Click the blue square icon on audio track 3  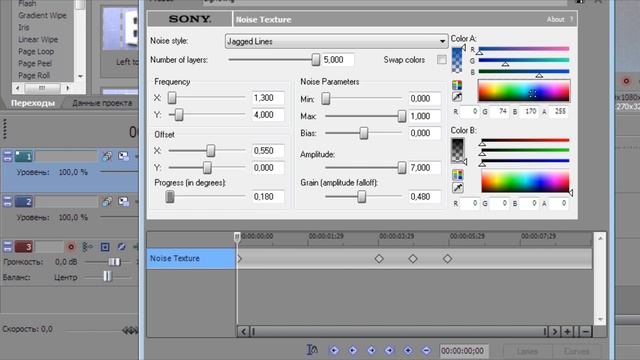point(105,247)
